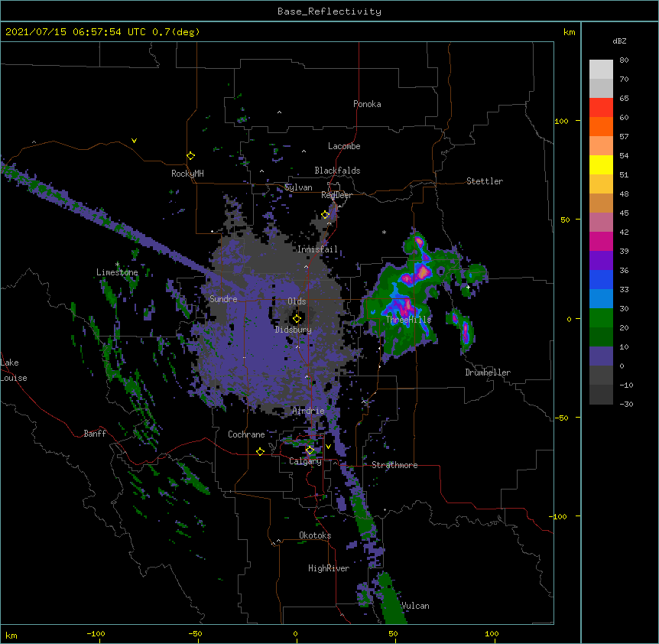Select the royal blue 36-33 dBZ swatch
Viewport: 659px width, 644px height.
pyautogui.click(x=601, y=279)
